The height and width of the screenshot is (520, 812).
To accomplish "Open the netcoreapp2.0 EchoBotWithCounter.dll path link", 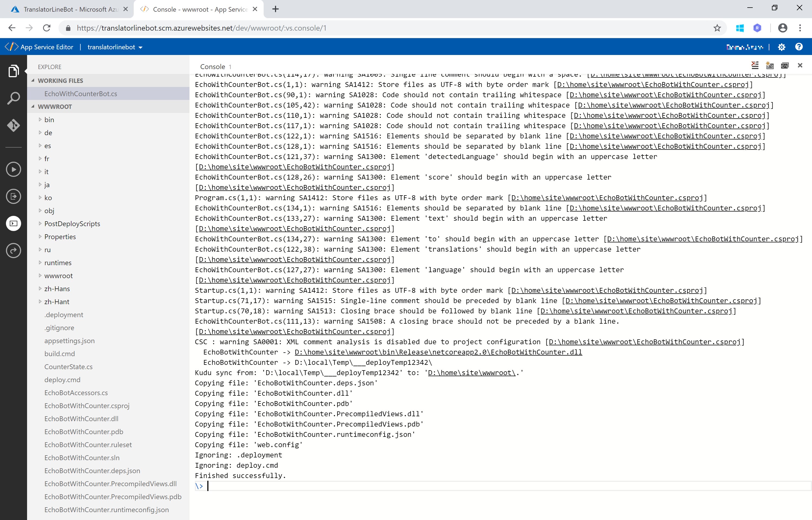I will tap(438, 352).
